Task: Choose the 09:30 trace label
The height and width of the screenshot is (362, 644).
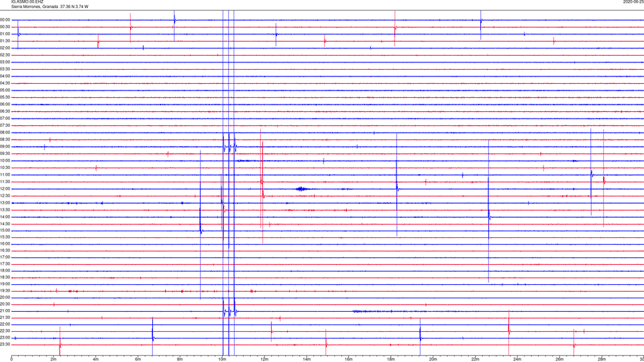Action: tap(5, 154)
